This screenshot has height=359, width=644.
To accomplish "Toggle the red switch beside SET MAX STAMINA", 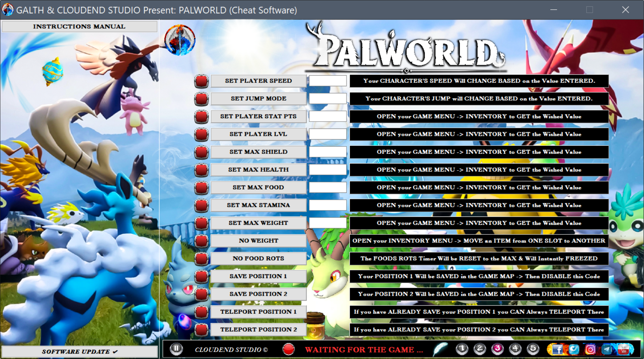I will 201,205.
